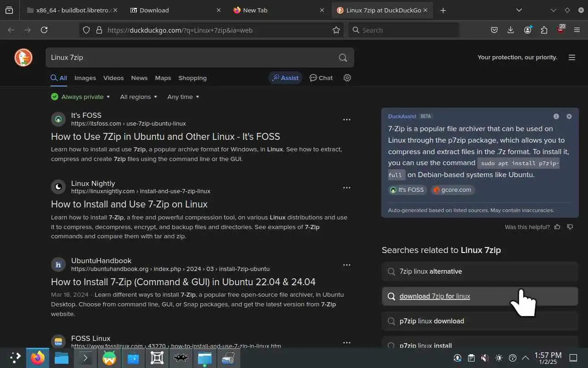Open more options for UbuntuHandbook result
This screenshot has height=368, width=588.
[x=347, y=265]
